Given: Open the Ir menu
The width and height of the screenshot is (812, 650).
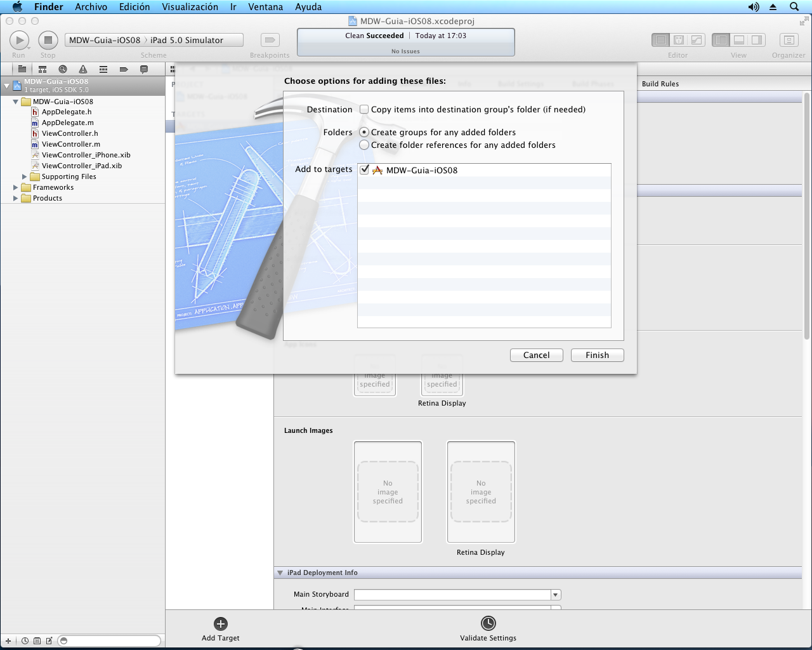Looking at the screenshot, I should (x=233, y=7).
